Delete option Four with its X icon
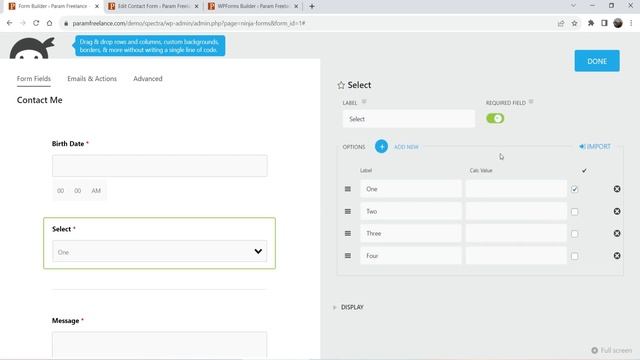 point(617,256)
